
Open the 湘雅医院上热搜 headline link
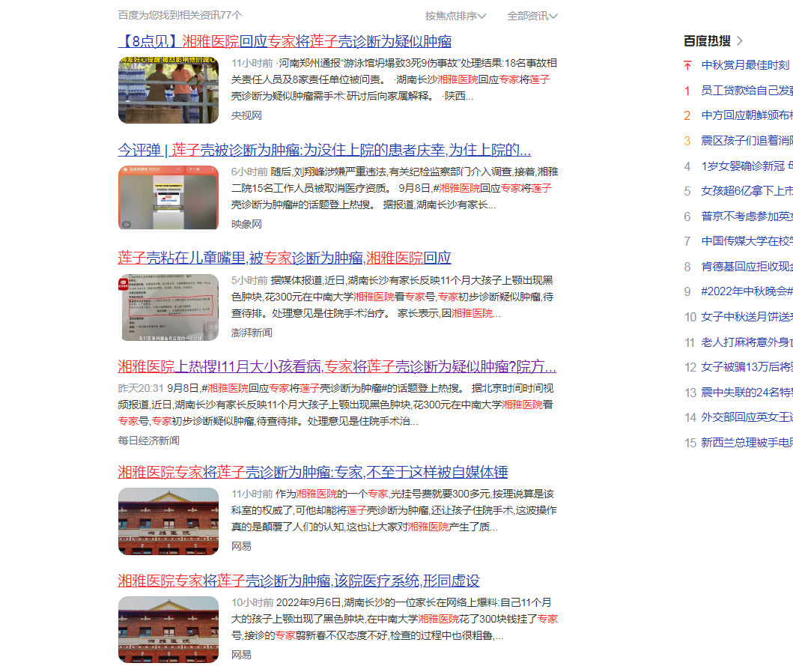(337, 366)
